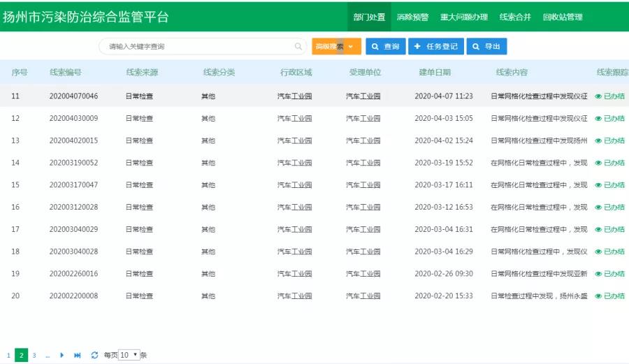
Task: Switch to the 部门处置 tab
Action: 369,17
